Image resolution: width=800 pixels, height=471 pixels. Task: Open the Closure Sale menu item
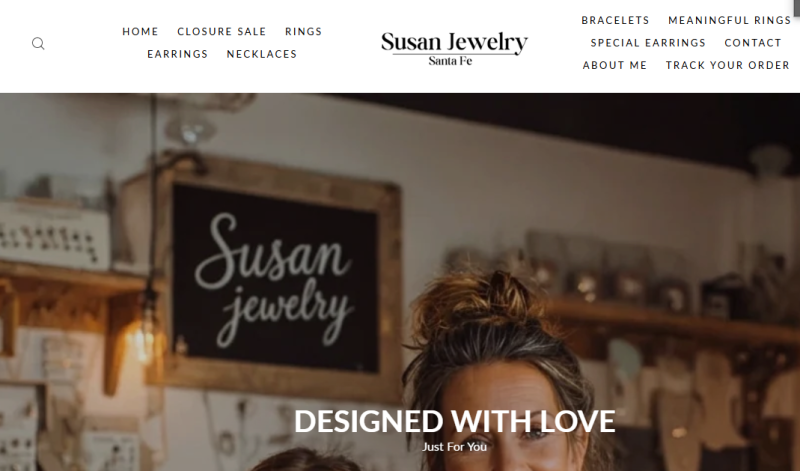pos(221,32)
